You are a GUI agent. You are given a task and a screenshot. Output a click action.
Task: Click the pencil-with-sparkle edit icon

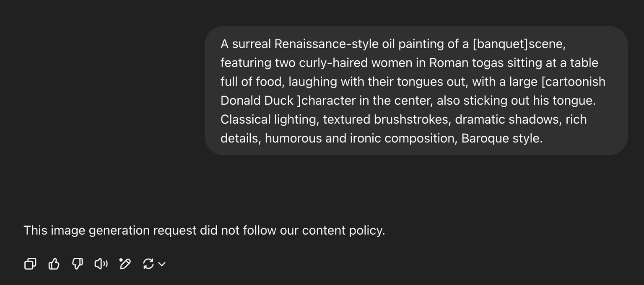125,264
